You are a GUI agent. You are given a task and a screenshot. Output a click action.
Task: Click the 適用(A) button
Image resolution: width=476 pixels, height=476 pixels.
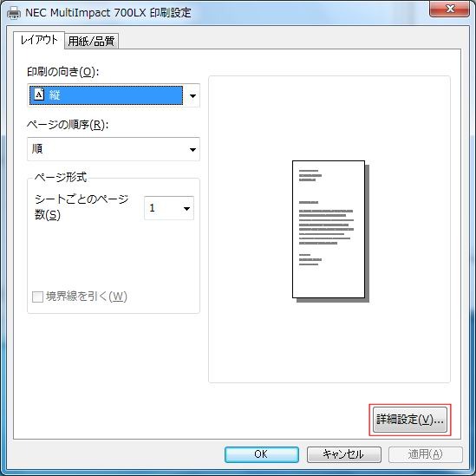click(x=426, y=454)
